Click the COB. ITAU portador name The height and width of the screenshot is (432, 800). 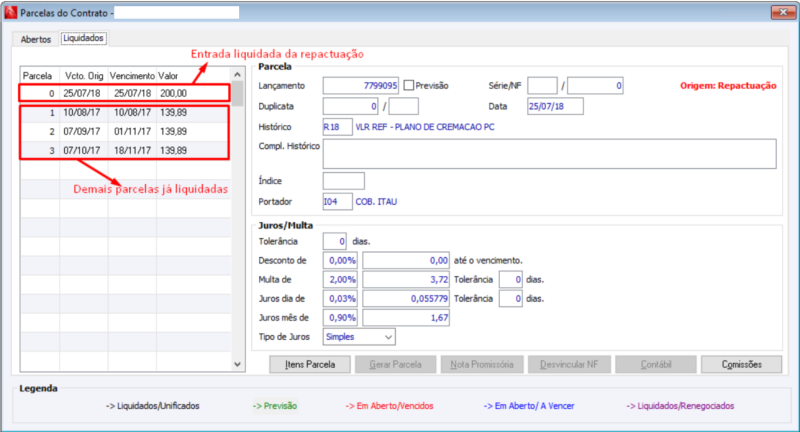pos(376,202)
